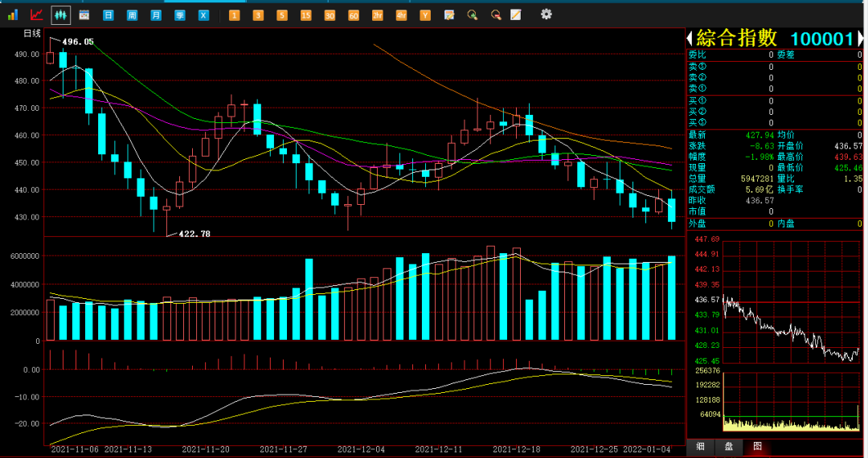Click the -20.00 MACD axis label
The height and width of the screenshot is (458, 868).
[27, 423]
